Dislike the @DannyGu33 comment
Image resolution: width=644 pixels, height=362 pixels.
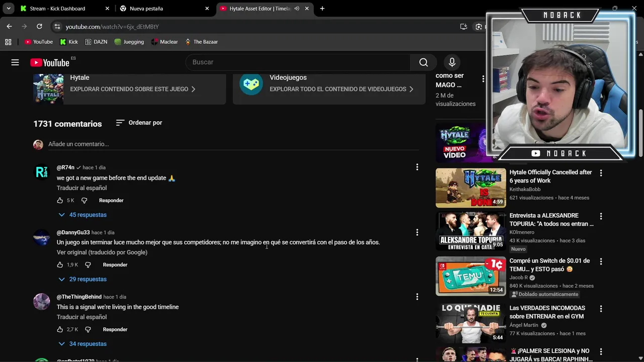click(x=88, y=265)
